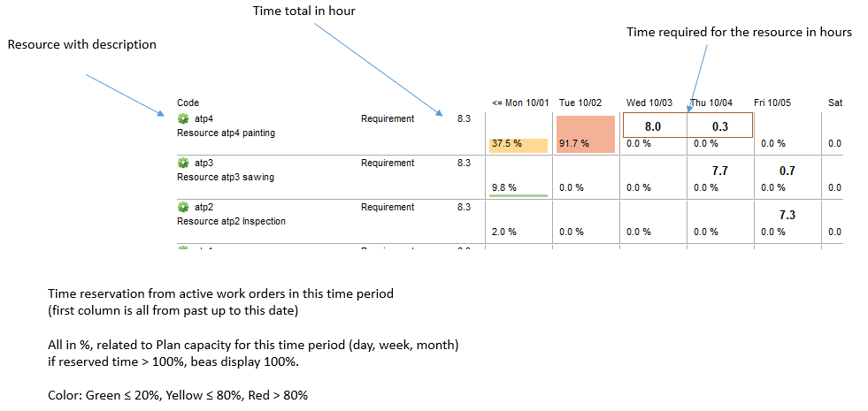The width and height of the screenshot is (868, 411).
Task: Click the Code column header
Action: (x=188, y=103)
